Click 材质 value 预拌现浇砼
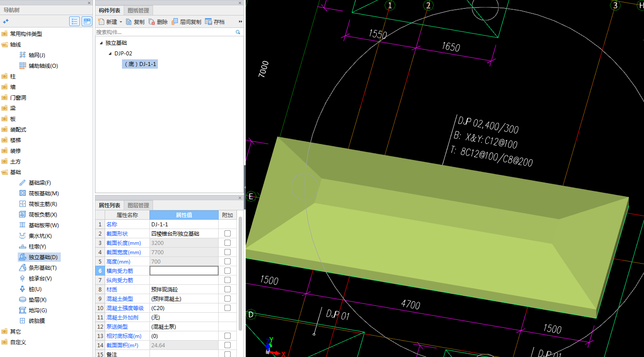 184,289
